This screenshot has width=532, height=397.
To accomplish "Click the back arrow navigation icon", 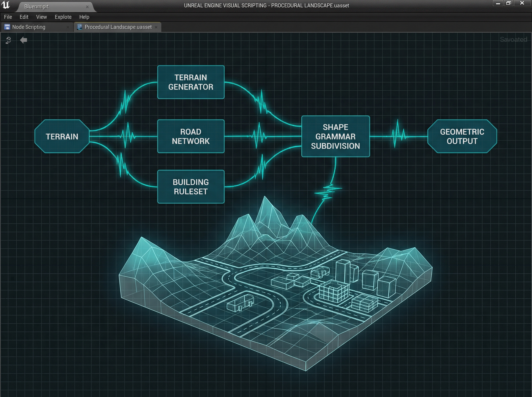I will [x=23, y=40].
